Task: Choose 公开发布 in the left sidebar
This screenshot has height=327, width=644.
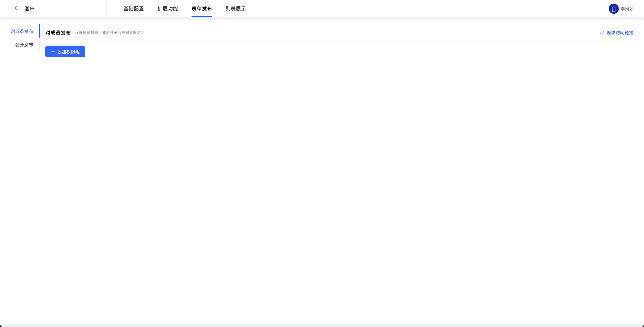Action: pyautogui.click(x=24, y=45)
